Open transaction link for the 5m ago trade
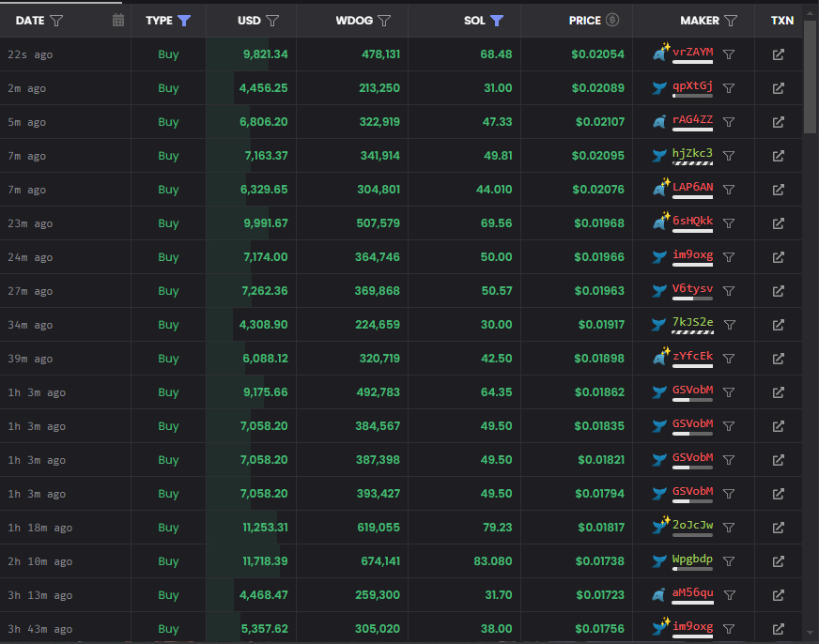The width and height of the screenshot is (819, 644). (x=779, y=122)
